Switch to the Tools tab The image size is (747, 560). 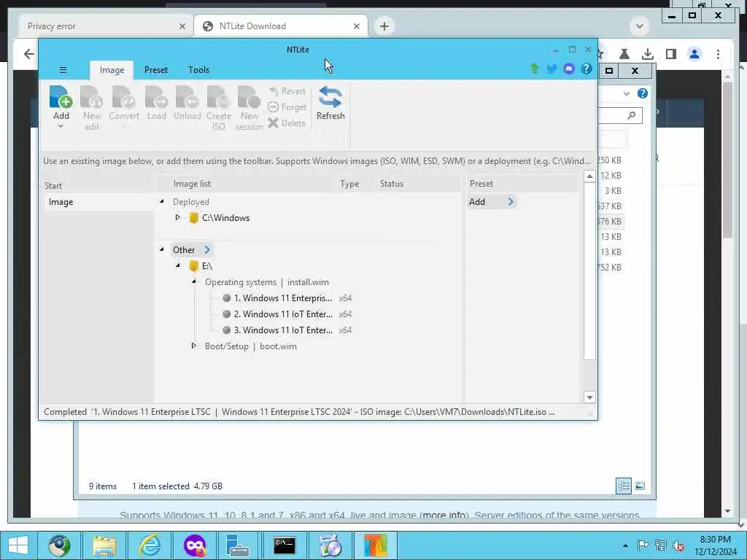[x=198, y=70]
